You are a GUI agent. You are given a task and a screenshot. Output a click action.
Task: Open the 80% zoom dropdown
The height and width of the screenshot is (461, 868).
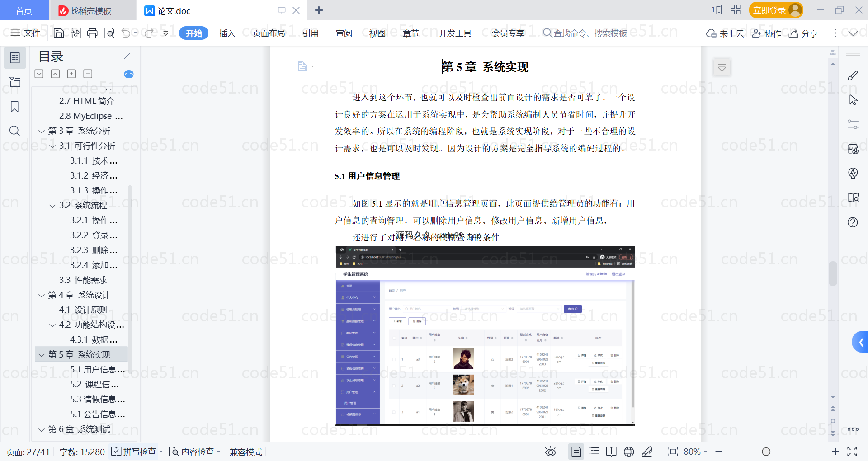[695, 452]
